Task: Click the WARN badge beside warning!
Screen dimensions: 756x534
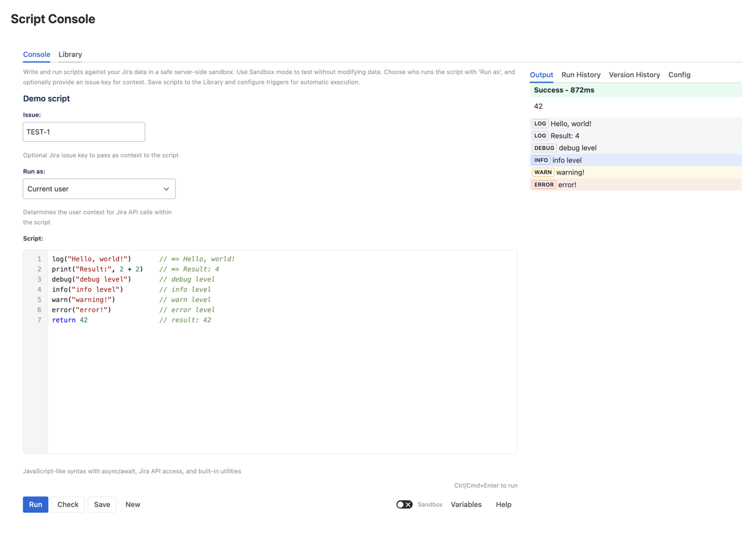Action: tap(543, 172)
